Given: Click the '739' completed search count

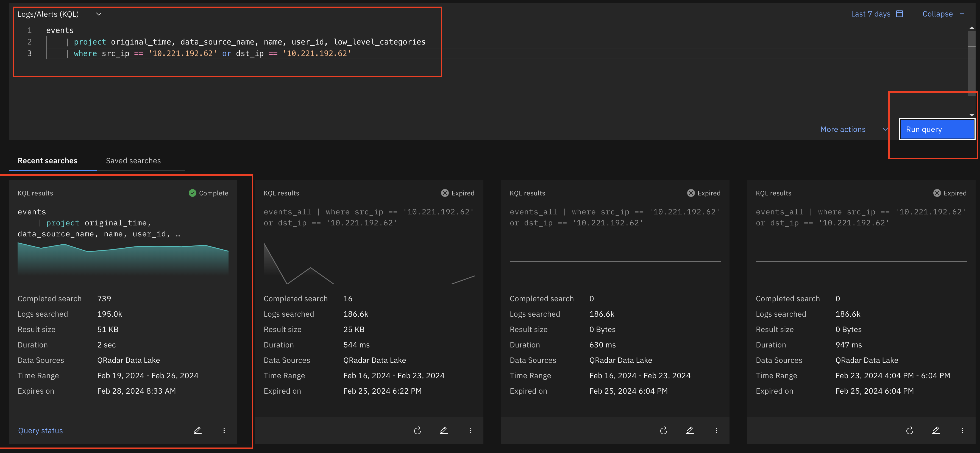Looking at the screenshot, I should coord(104,299).
